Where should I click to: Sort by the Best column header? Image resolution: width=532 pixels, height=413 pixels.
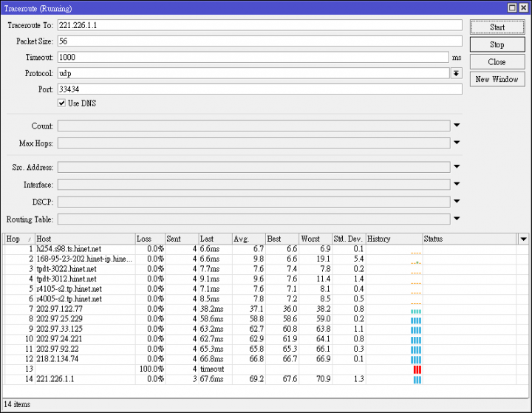pos(282,239)
